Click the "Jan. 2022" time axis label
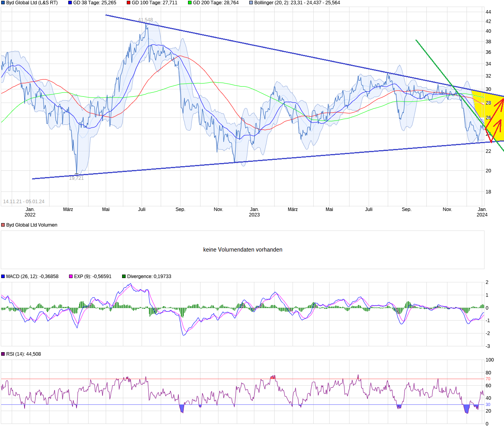This screenshot has height=429, width=504. 30,212
